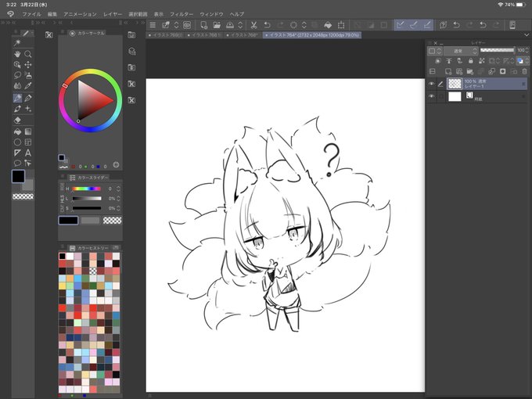The width and height of the screenshot is (532, 399).
Task: Select the Fill bucket tool
Action: [x=17, y=131]
